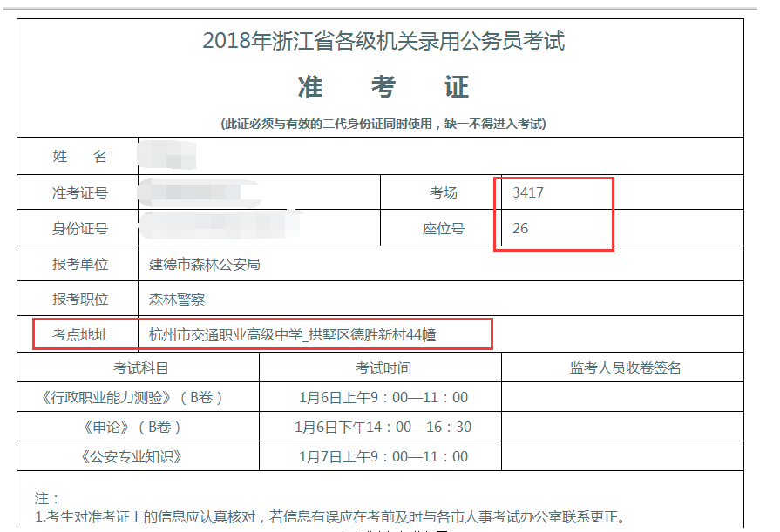Select the '考点地址' label cell
The image size is (780, 532).
[x=78, y=334]
